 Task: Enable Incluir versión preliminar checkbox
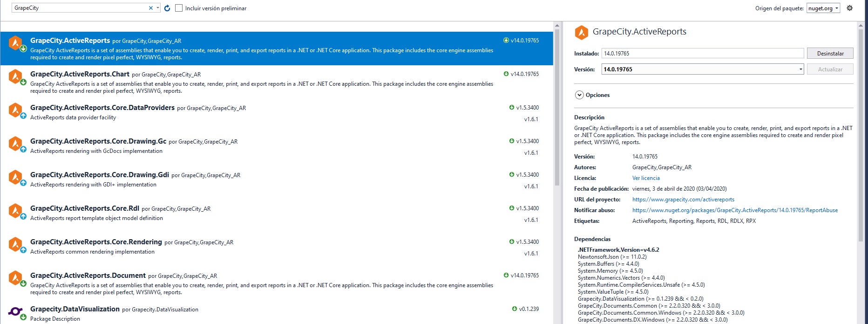tap(179, 8)
